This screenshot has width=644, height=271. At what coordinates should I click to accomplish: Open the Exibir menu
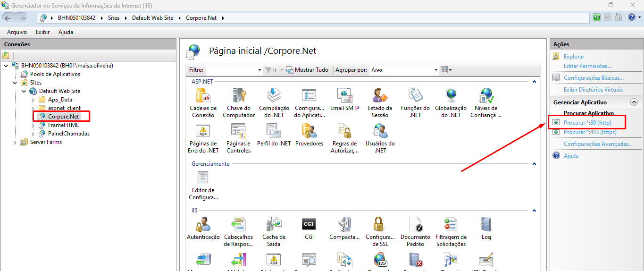(42, 32)
